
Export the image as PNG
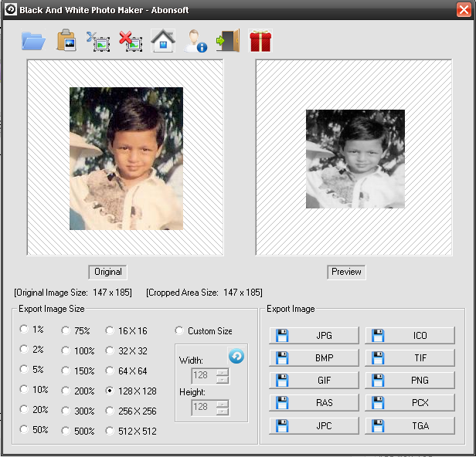coord(410,381)
